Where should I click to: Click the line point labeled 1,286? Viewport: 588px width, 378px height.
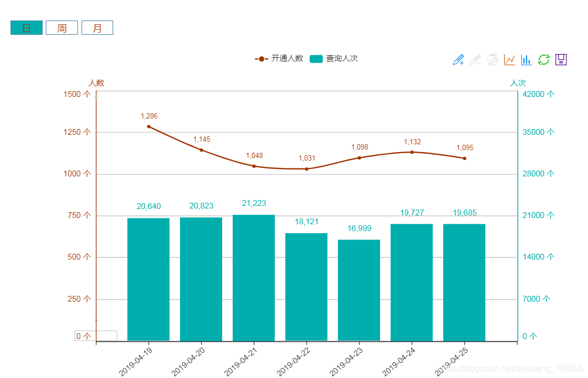click(x=148, y=126)
